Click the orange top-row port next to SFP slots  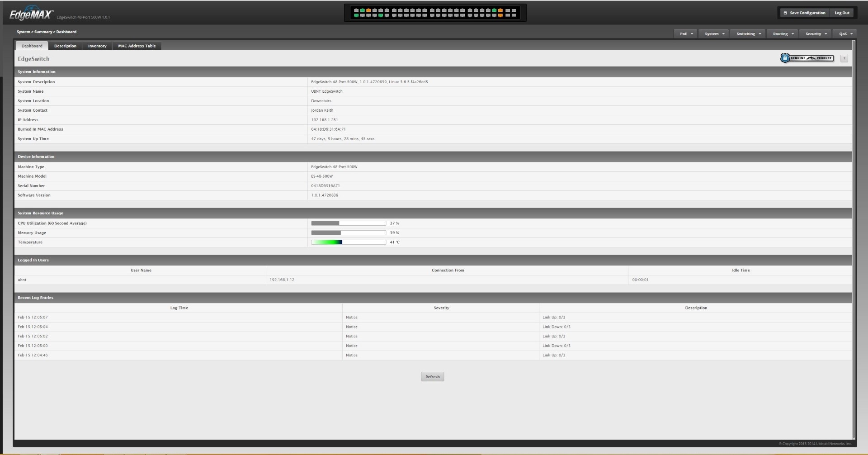click(500, 10)
